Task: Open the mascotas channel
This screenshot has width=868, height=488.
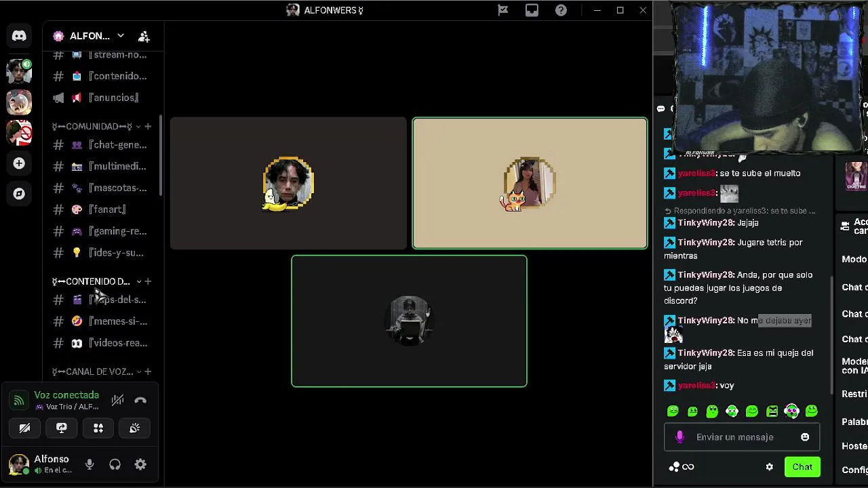Action: [102, 188]
